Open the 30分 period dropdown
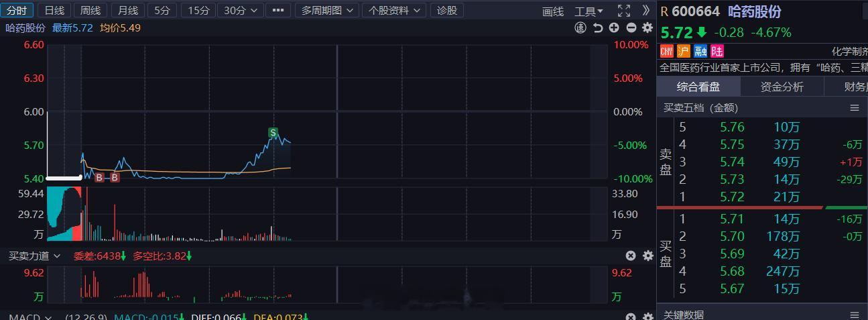868x320 pixels. click(x=240, y=10)
